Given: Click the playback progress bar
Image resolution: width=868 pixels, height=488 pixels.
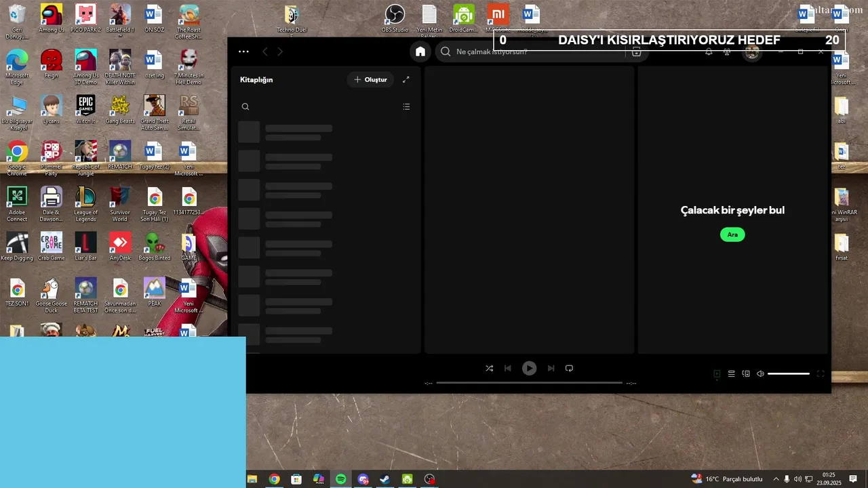Looking at the screenshot, I should coord(529,383).
